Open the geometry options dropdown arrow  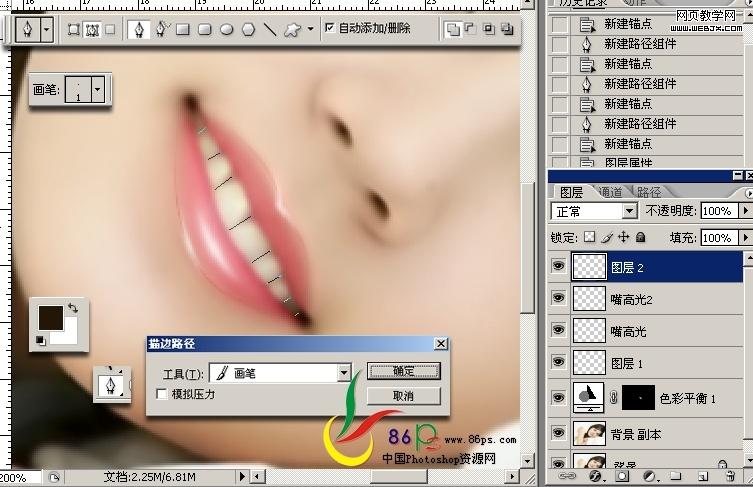click(311, 29)
